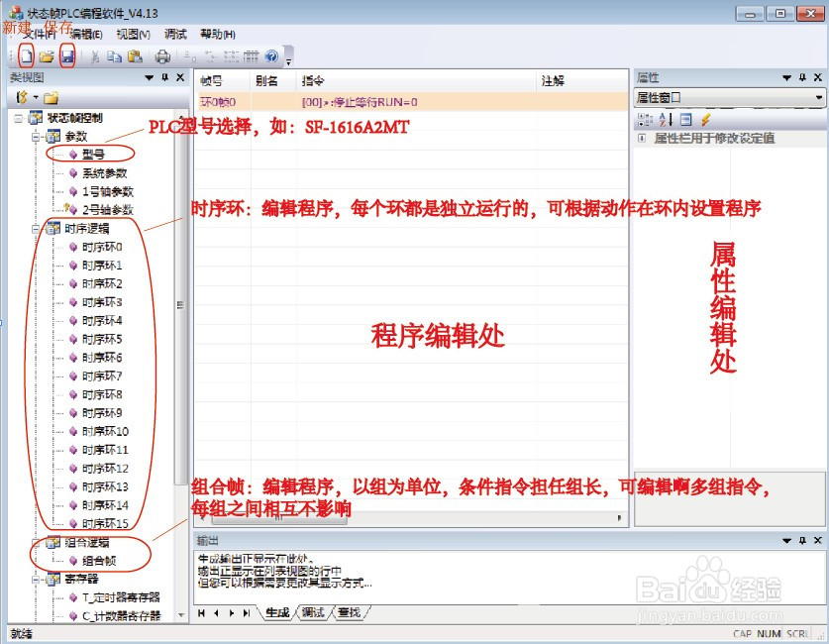The height and width of the screenshot is (644, 829).
Task: Collapse the 寄存器 tree node
Action: (x=36, y=579)
